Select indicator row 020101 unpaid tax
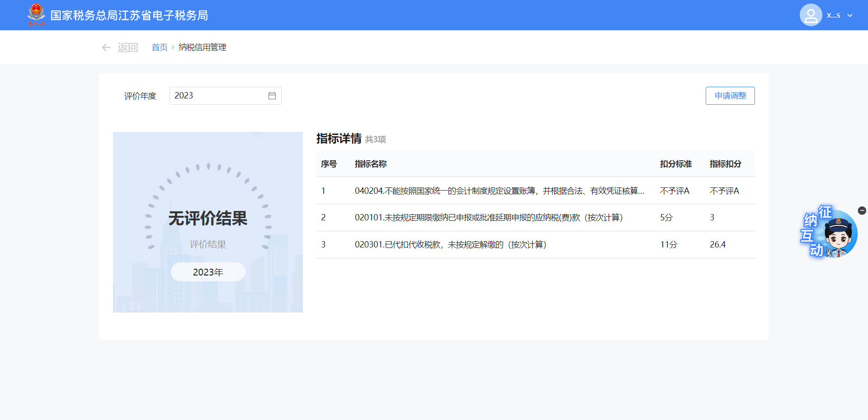The width and height of the screenshot is (868, 420). pos(488,218)
